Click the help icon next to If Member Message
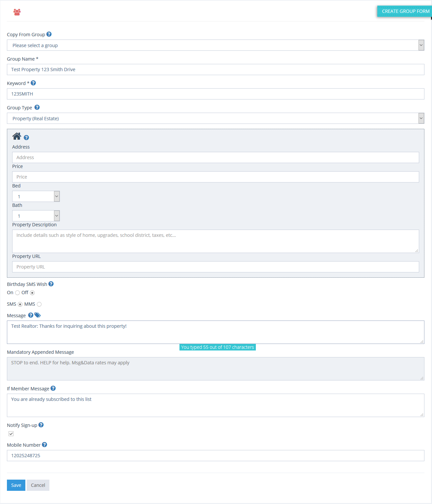 point(53,388)
